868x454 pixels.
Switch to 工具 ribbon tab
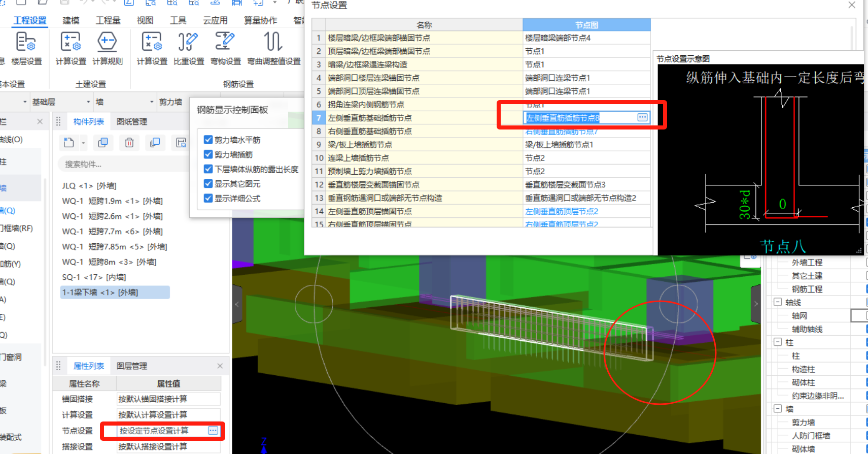(178, 20)
